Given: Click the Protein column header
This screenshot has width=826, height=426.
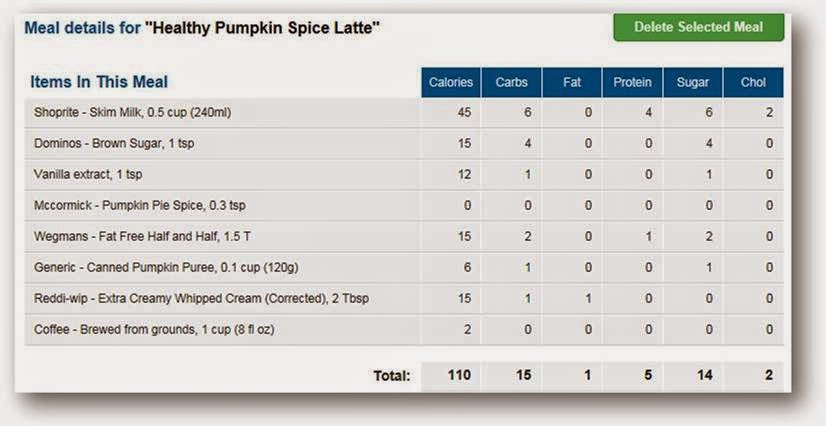Looking at the screenshot, I should tap(633, 82).
